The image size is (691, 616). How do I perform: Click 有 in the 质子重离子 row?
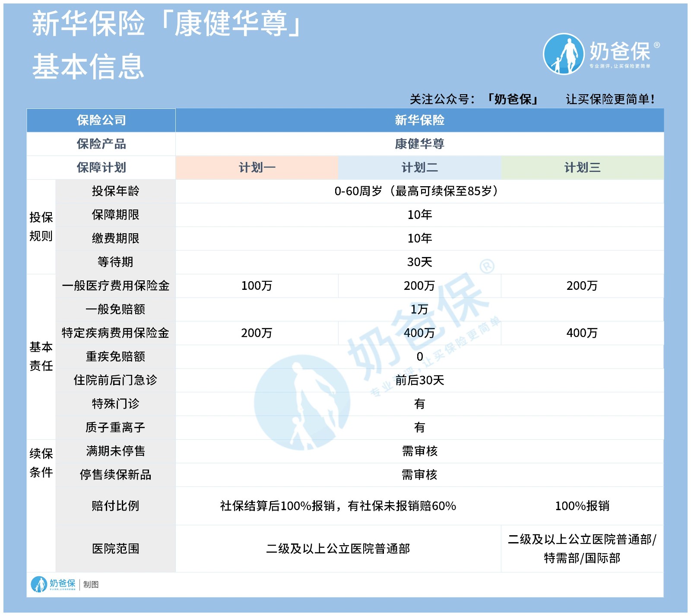coord(419,428)
